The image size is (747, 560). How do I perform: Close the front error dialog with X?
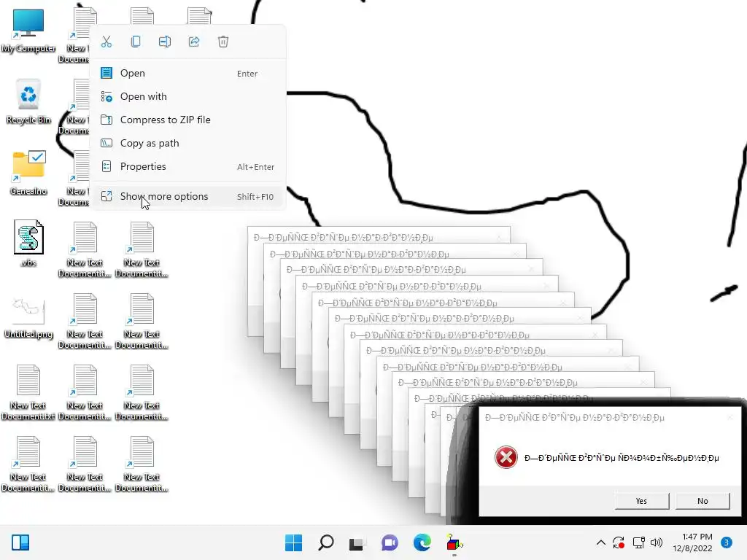(x=730, y=418)
